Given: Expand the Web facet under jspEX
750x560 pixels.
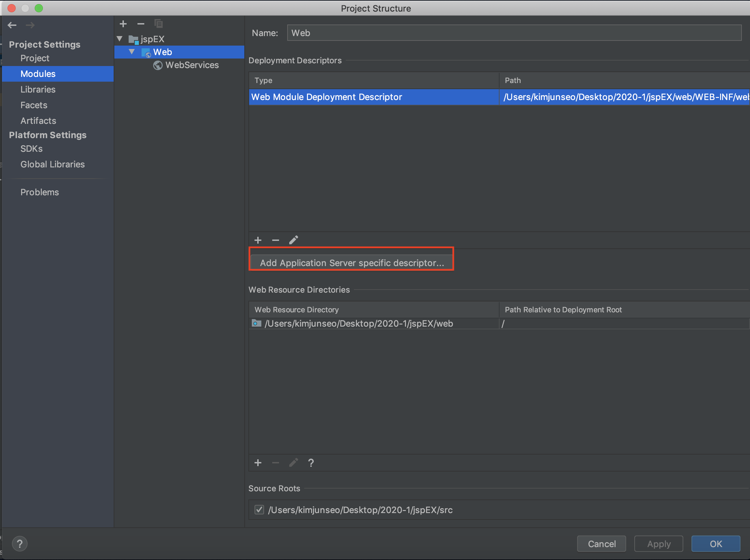Looking at the screenshot, I should (131, 52).
